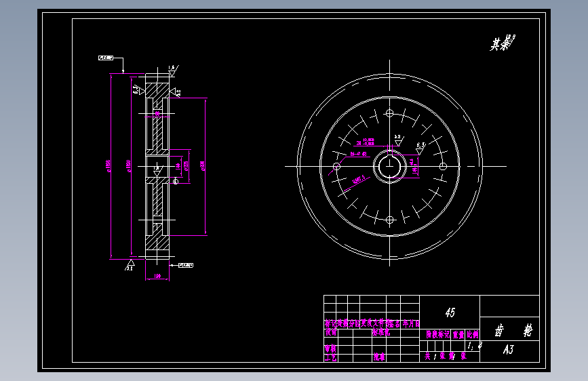Screen dimensions: 588x381
Task: Select the "重量" weight header cell
Action: coord(458,334)
